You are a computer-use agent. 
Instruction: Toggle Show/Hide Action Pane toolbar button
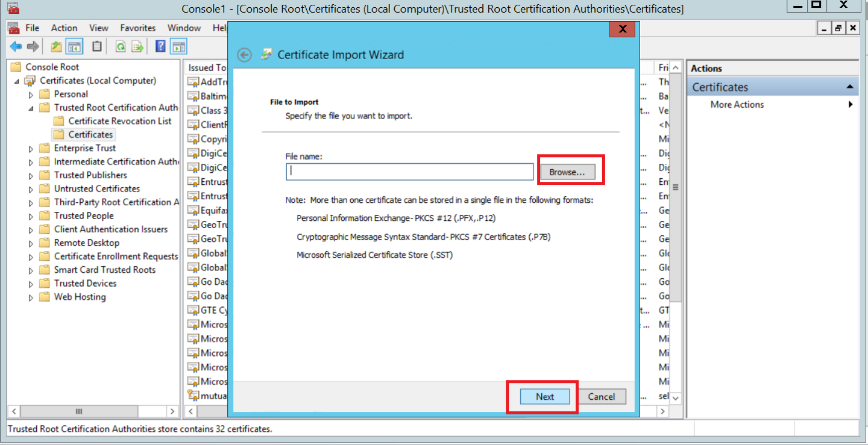point(178,47)
